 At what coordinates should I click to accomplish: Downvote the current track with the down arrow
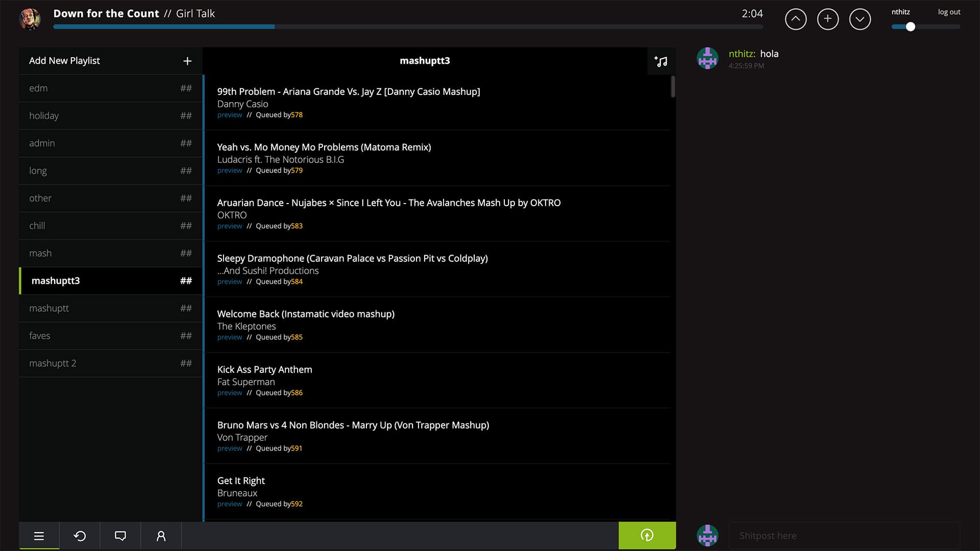point(860,19)
